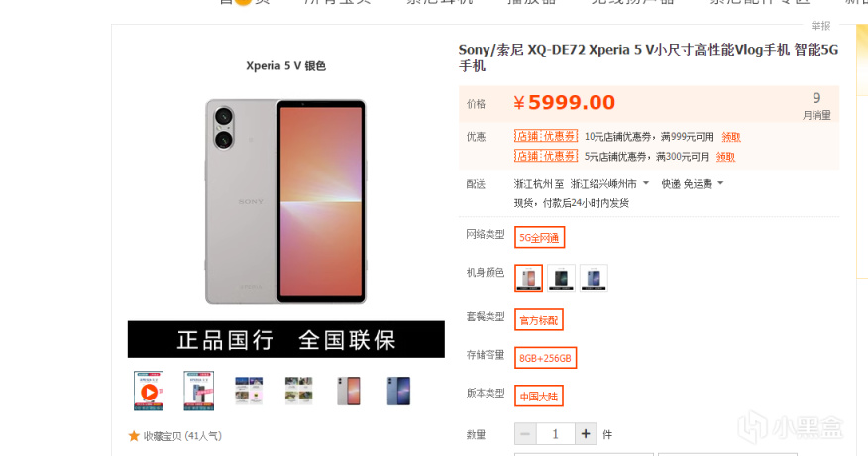
Task: Open the second product poster thumbnail
Action: [199, 392]
